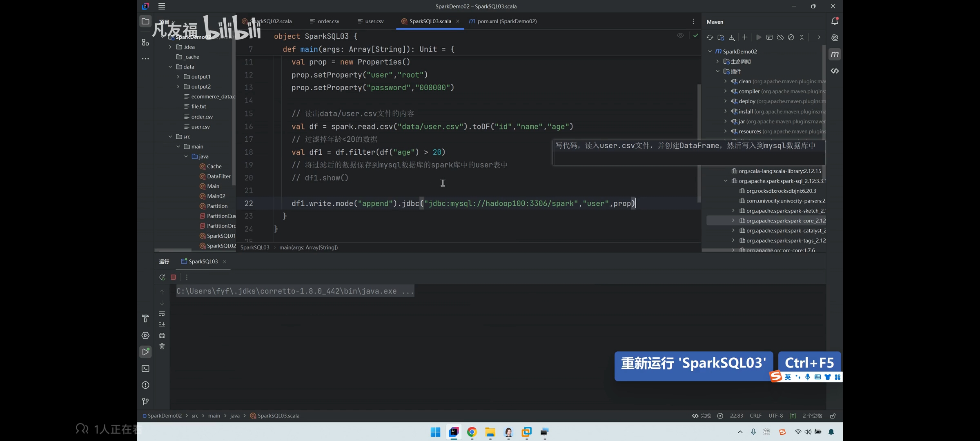Open the Git version control tool window

pos(145,402)
